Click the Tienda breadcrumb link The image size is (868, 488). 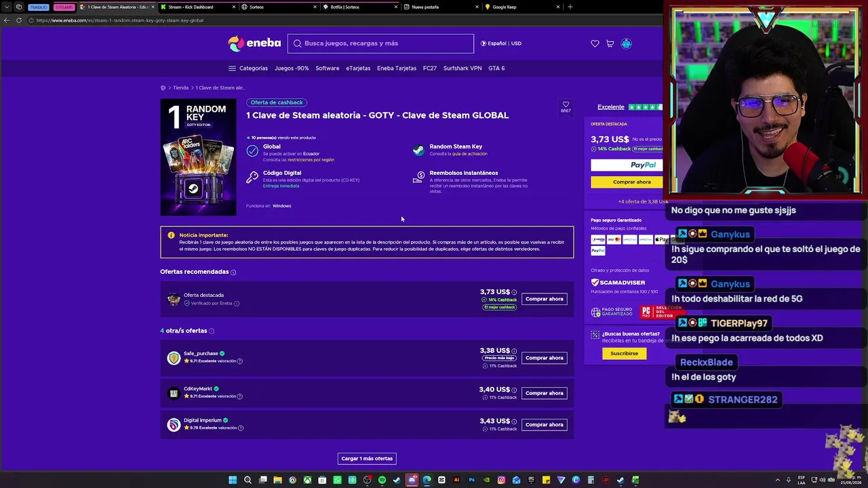[180, 87]
